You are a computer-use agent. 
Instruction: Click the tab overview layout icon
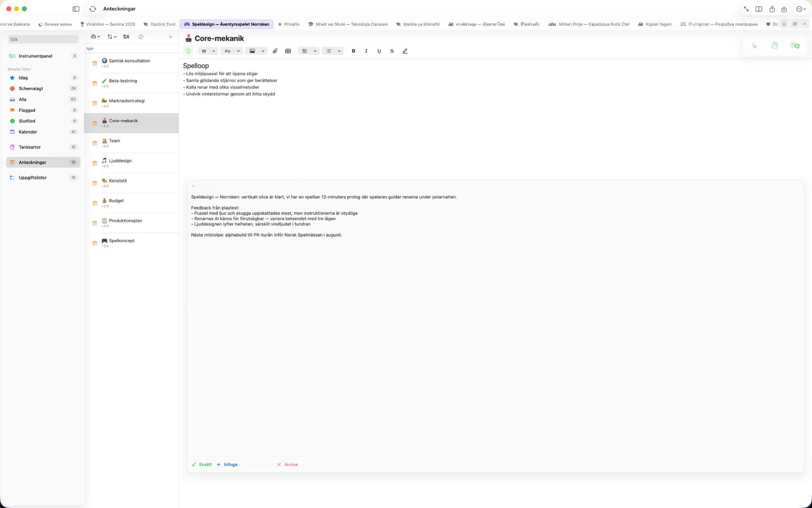[x=795, y=24]
